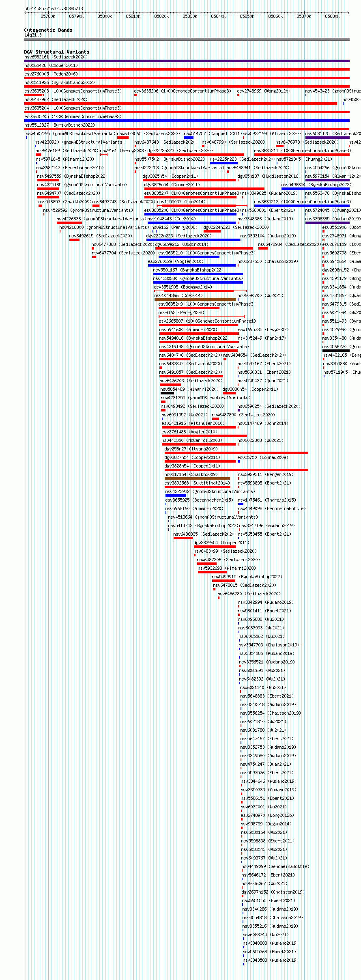Select nsv5932199 (Almarri2020) variant
Viewport: 361px width, 980px height.
pyautogui.click(x=272, y=134)
